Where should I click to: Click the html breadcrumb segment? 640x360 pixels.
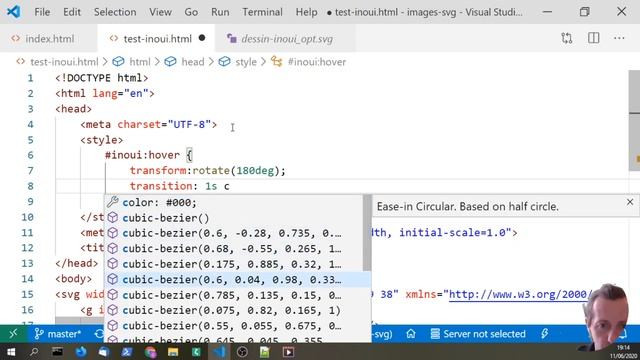click(x=140, y=62)
